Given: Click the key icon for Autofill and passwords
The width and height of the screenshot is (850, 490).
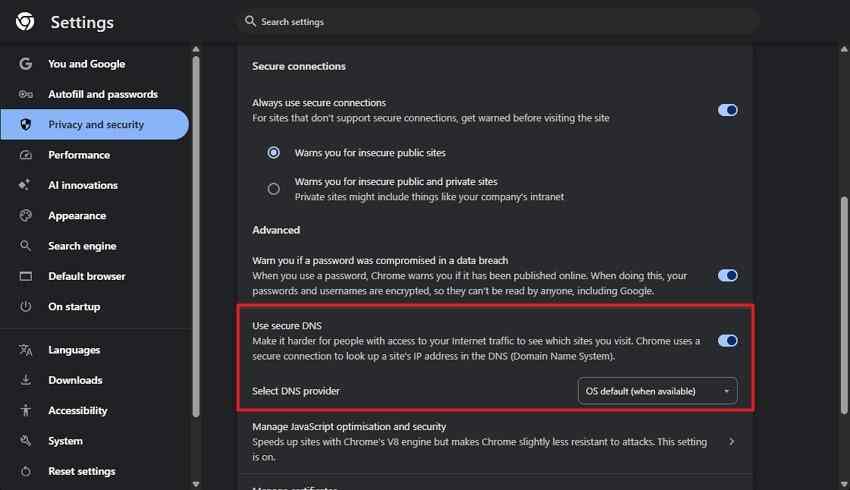Looking at the screenshot, I should [25, 94].
